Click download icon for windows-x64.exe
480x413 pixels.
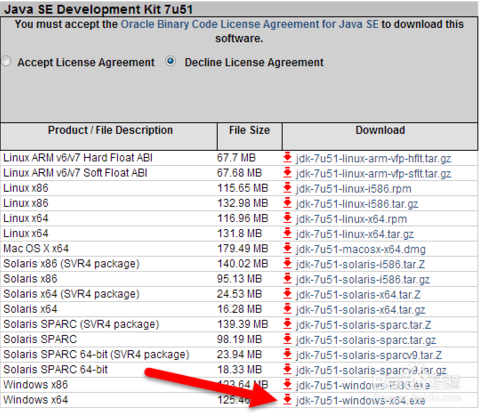tap(287, 400)
